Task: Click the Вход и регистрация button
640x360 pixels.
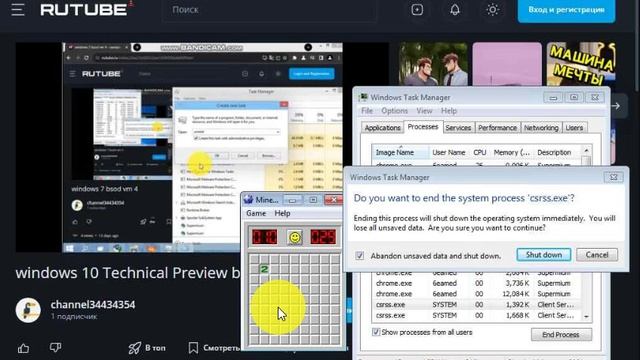Action: coord(566,9)
